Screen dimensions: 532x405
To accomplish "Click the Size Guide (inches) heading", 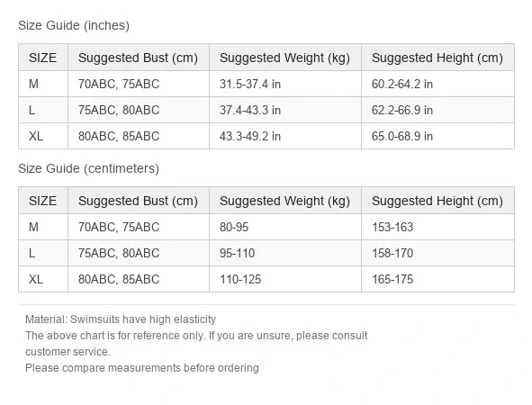I will tap(74, 25).
